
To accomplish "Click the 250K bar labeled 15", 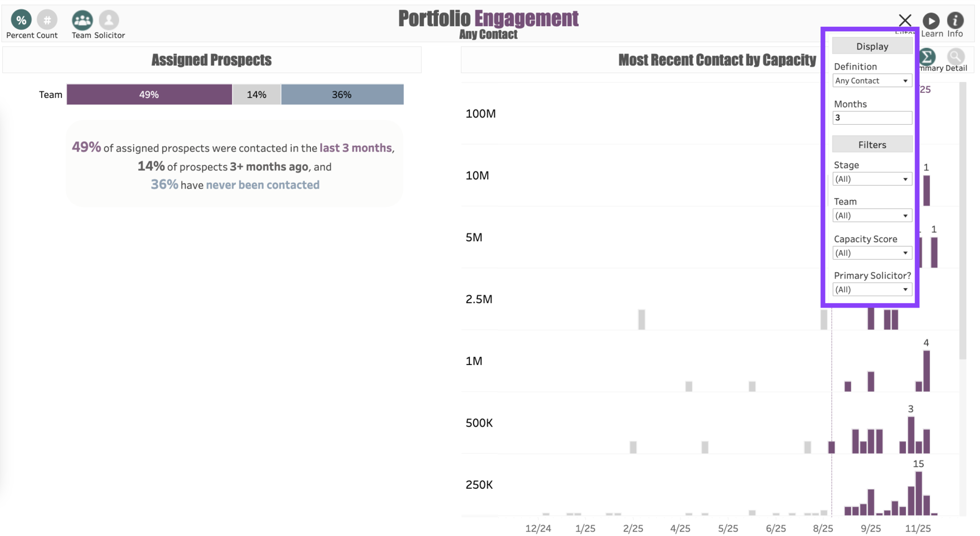I will (x=918, y=493).
